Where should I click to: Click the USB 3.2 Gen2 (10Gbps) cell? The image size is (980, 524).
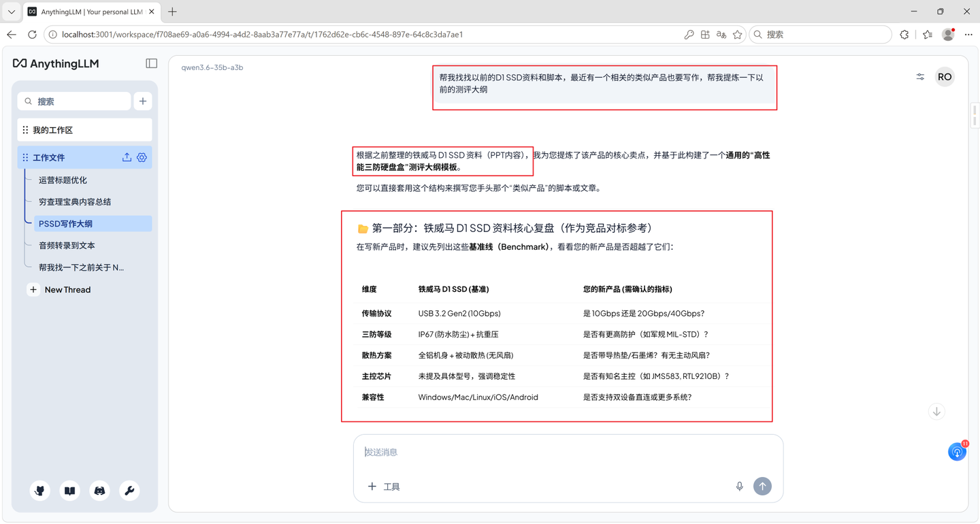click(459, 314)
